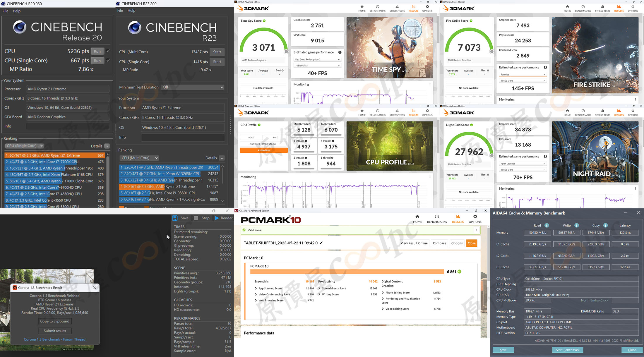Click Start for CPU (Multi Core) in Cinebench R23
This screenshot has height=357, width=644.
click(217, 52)
